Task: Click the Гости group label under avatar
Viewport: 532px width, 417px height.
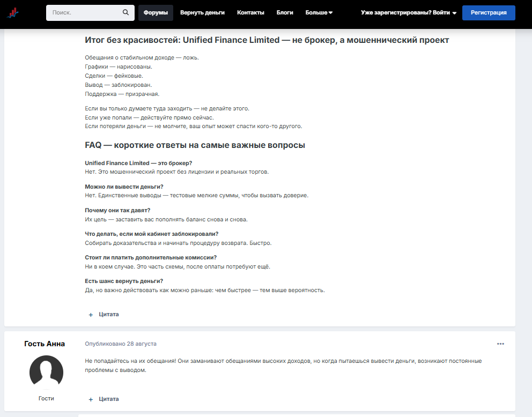Action: point(46,398)
